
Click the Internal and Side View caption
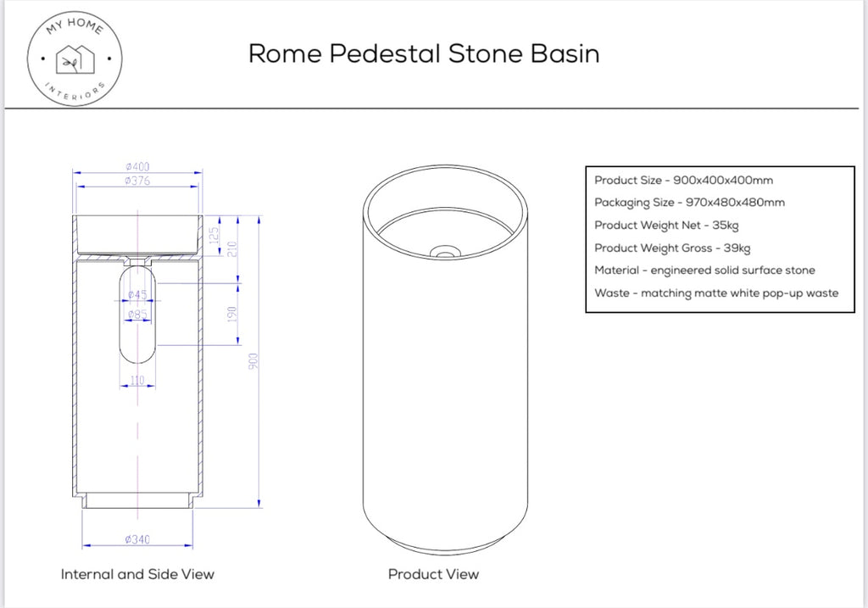point(137,574)
